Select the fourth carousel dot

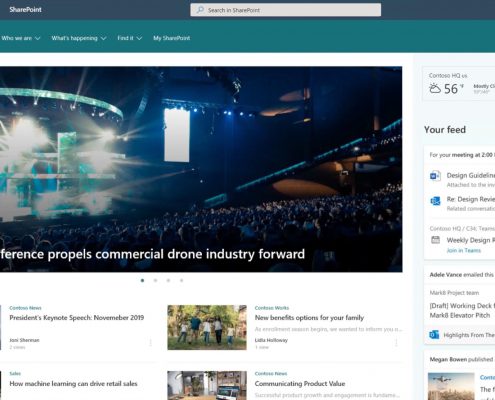[181, 280]
